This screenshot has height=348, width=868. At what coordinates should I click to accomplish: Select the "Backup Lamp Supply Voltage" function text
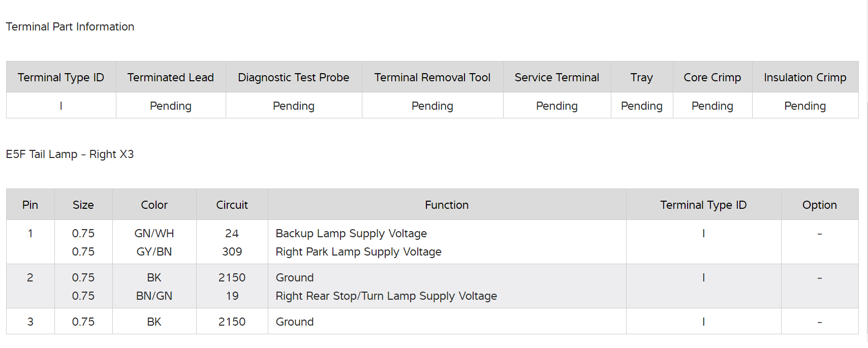[x=351, y=234]
